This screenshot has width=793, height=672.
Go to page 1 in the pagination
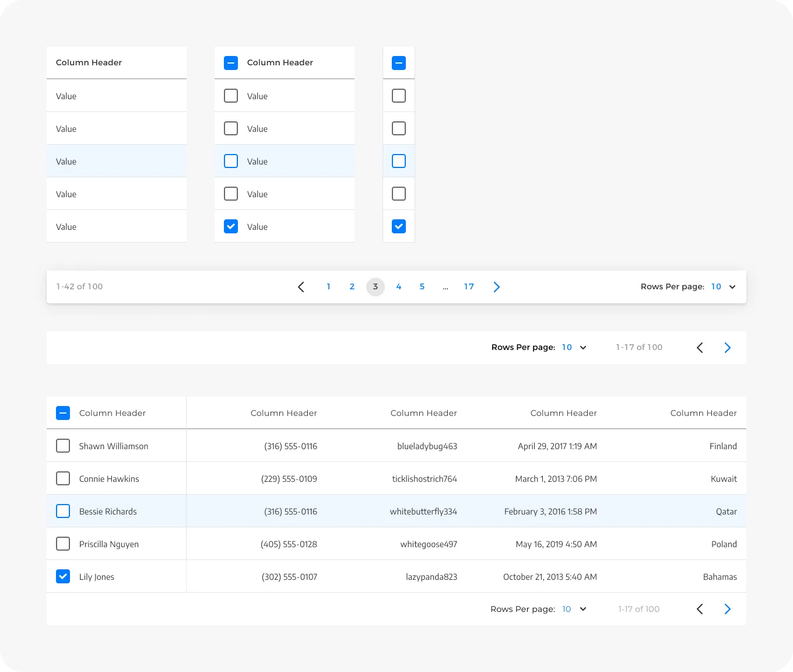click(329, 287)
